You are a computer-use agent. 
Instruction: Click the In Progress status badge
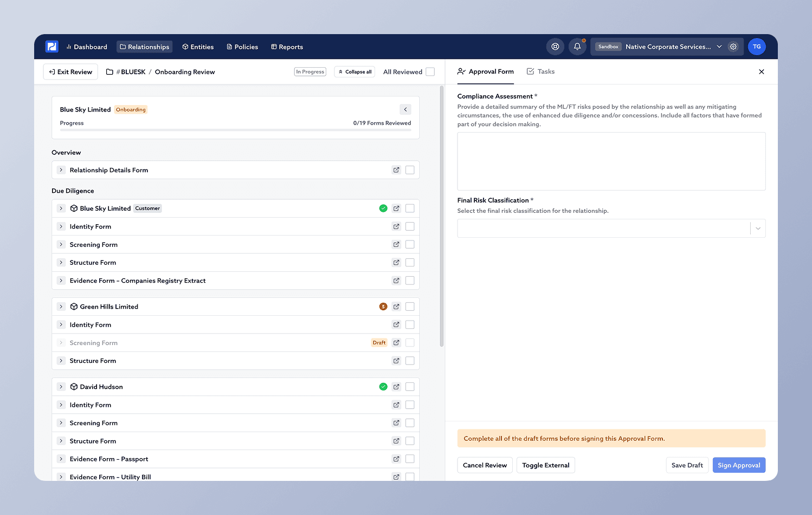coord(310,71)
